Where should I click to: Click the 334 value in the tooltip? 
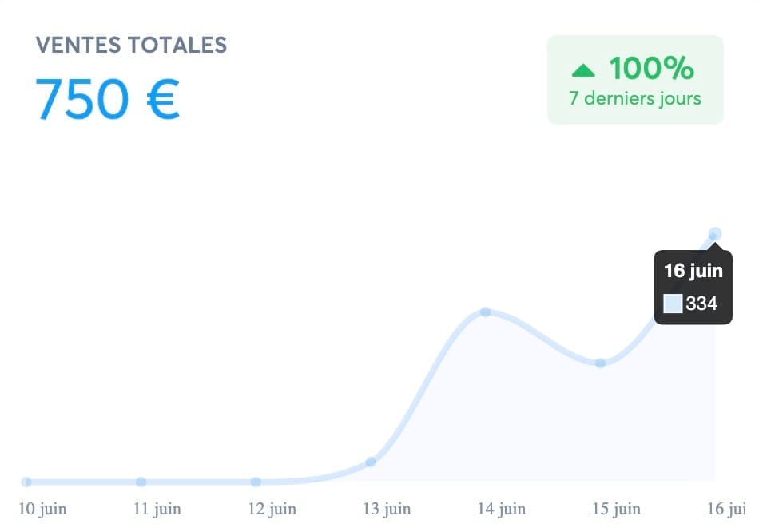pyautogui.click(x=701, y=304)
